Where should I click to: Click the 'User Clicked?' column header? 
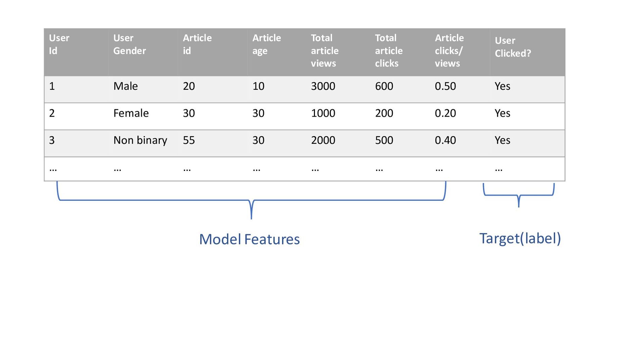pyautogui.click(x=527, y=52)
